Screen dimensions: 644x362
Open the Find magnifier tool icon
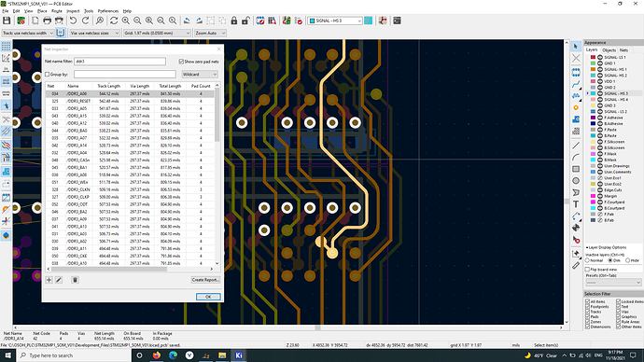click(x=99, y=21)
